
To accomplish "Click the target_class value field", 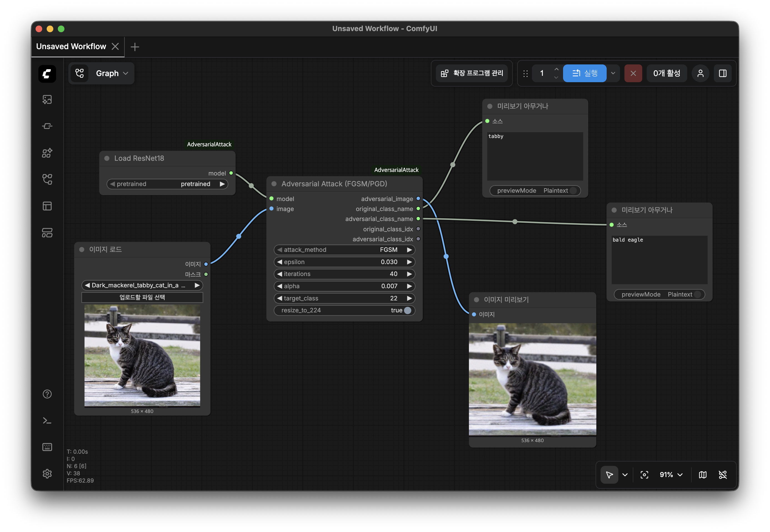I will pyautogui.click(x=344, y=298).
